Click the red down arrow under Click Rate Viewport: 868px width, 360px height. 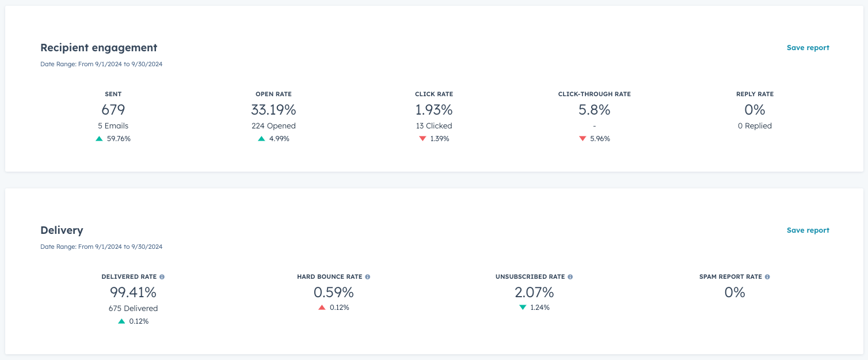[x=422, y=139]
